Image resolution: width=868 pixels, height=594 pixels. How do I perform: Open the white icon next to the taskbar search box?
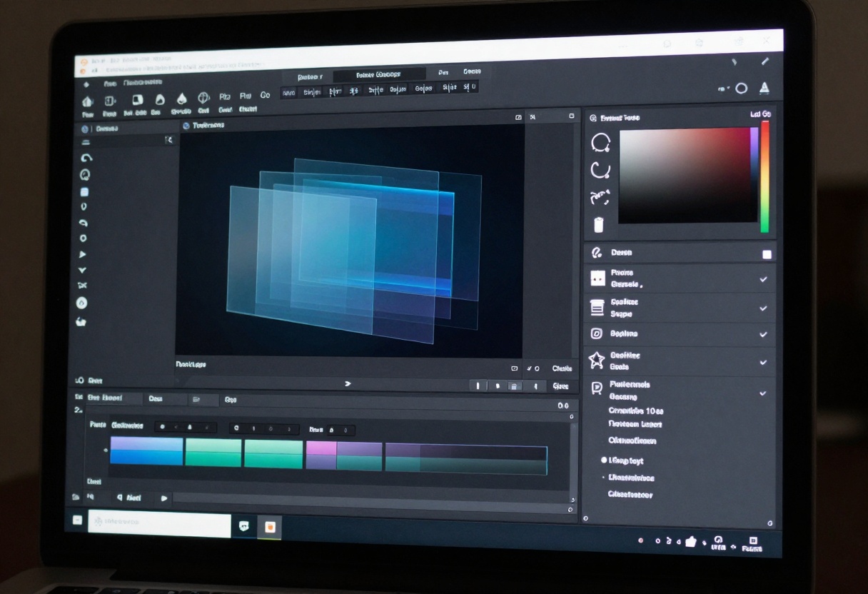244,526
